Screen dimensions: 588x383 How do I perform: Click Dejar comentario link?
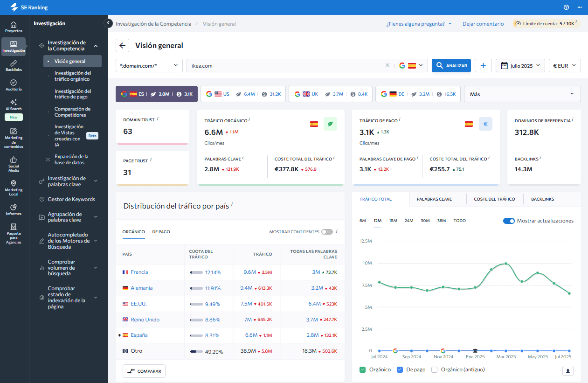pos(483,24)
